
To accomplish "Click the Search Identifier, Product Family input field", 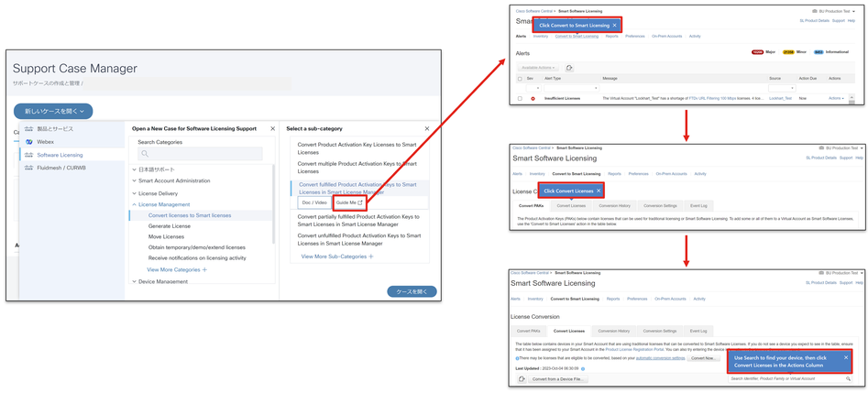I will (790, 378).
